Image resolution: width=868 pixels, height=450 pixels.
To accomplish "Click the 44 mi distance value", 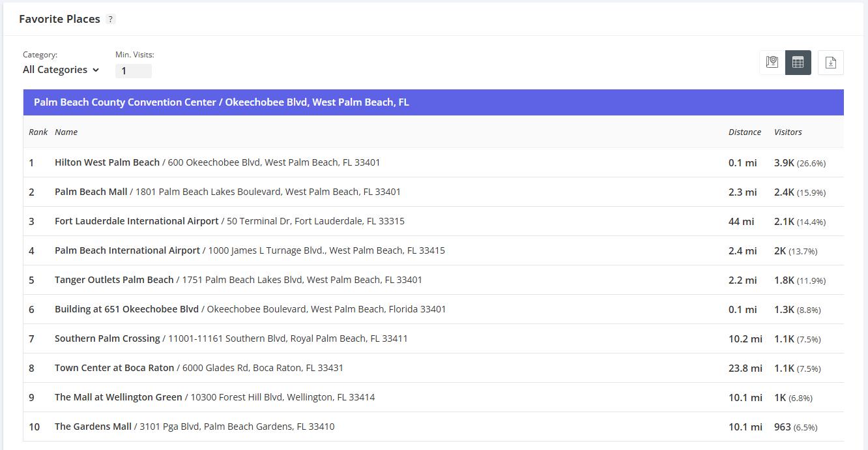I will point(741,221).
